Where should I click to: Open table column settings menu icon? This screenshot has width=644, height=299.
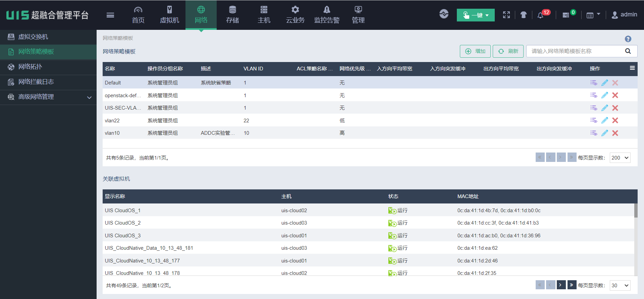632,68
